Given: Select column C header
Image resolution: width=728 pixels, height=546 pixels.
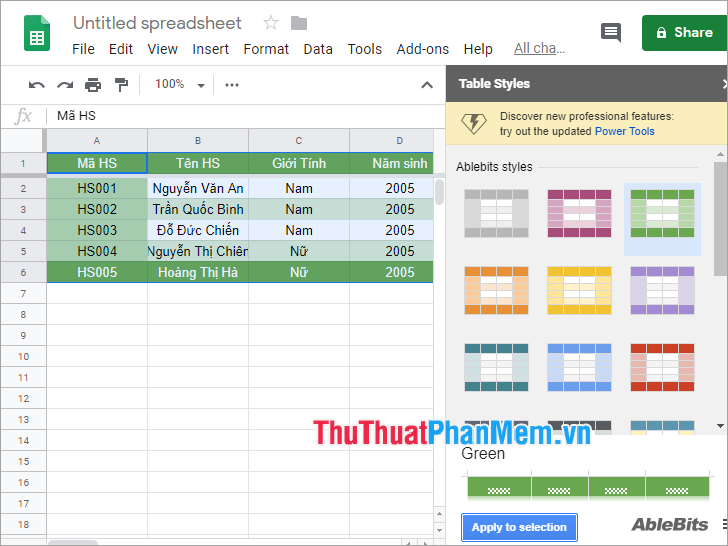Looking at the screenshot, I should click(x=299, y=141).
